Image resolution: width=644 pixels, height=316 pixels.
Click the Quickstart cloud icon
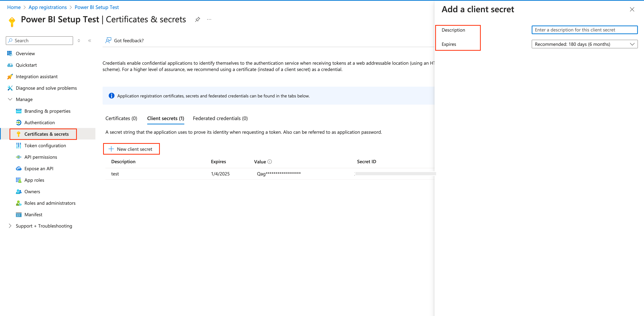[10, 65]
